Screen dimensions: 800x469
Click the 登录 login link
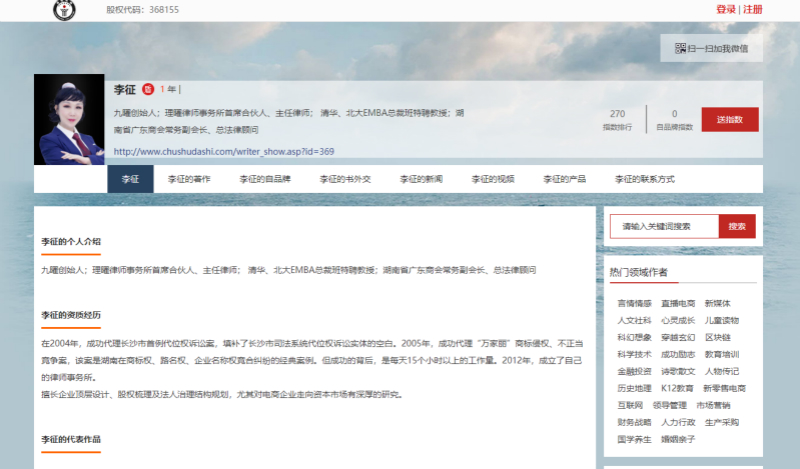click(x=725, y=9)
